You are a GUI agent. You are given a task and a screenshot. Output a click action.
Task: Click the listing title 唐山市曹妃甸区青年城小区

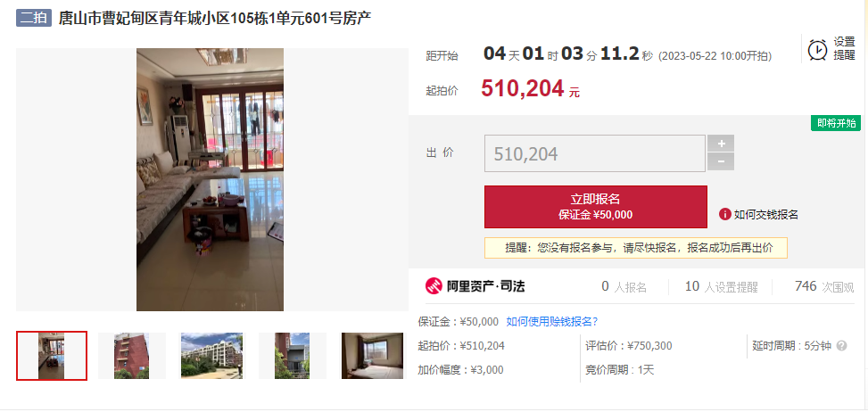(144, 18)
